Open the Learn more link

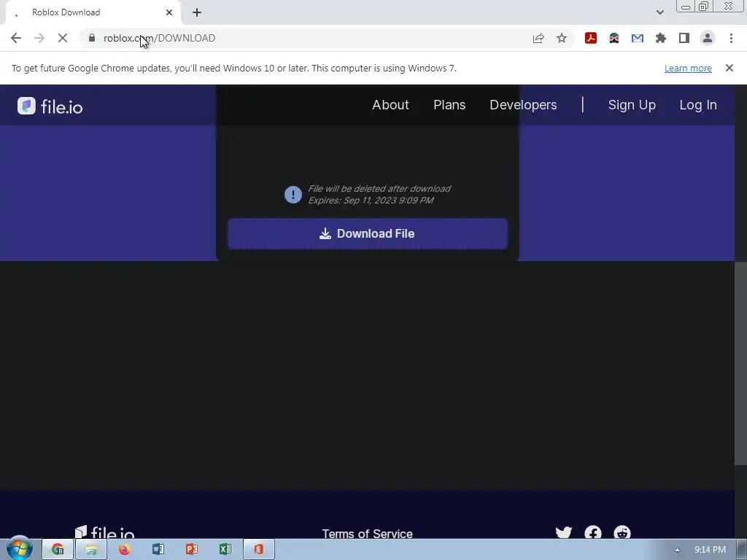688,68
